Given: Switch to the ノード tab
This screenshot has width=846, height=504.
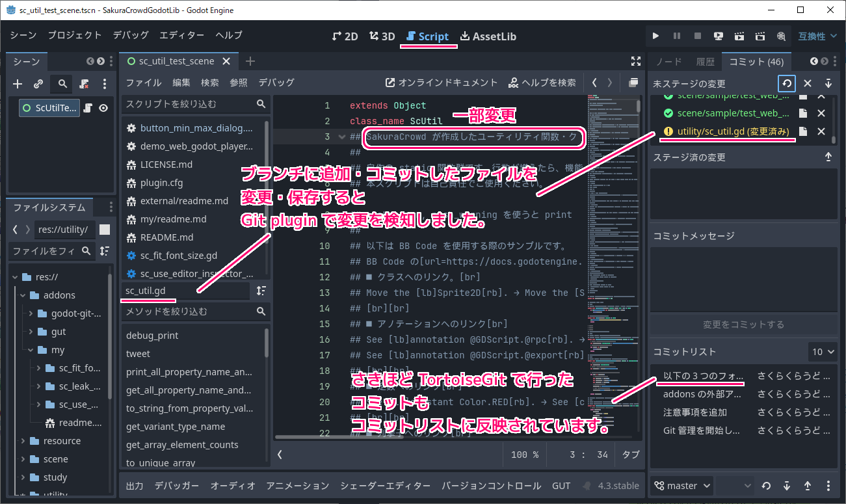Looking at the screenshot, I should 668,62.
